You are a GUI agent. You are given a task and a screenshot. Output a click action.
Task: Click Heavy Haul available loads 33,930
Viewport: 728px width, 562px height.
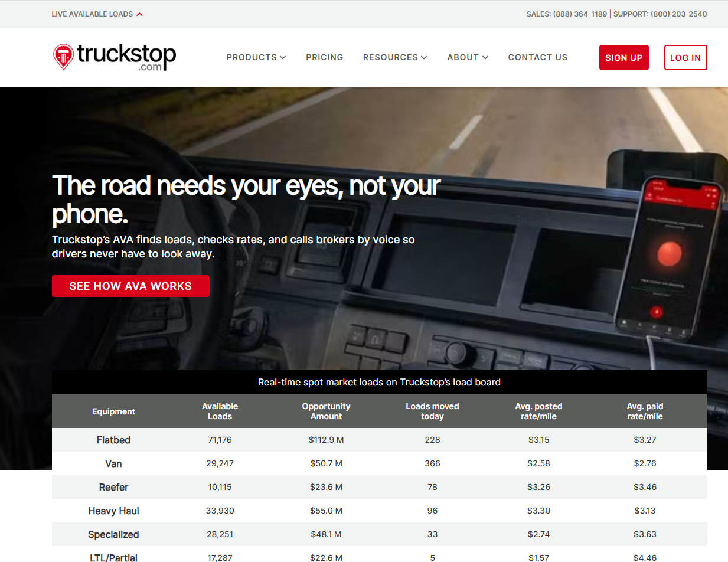220,511
